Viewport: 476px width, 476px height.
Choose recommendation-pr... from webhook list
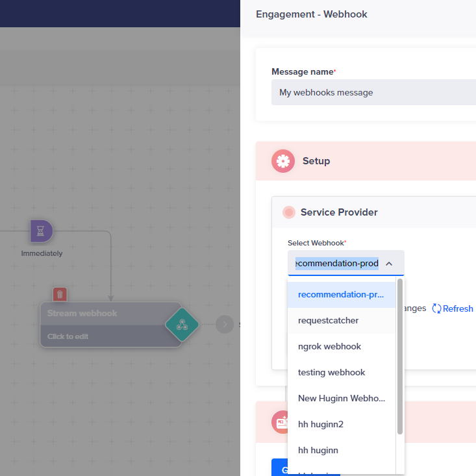click(341, 295)
